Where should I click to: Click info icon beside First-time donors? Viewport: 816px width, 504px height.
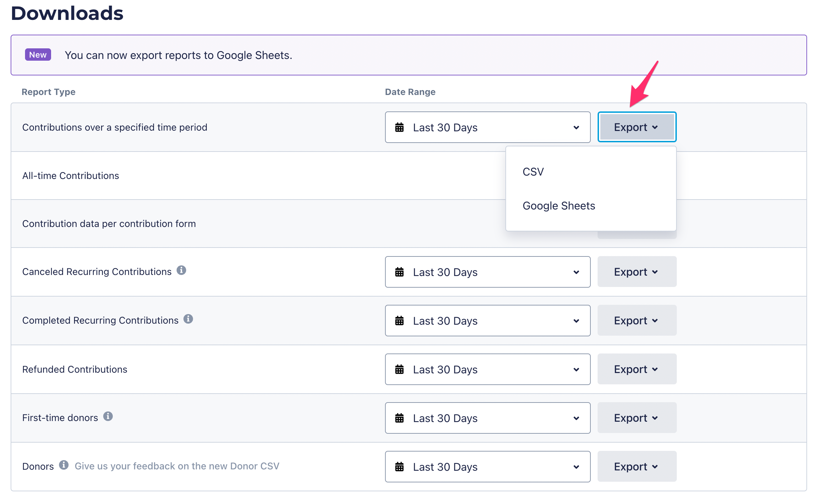click(108, 417)
